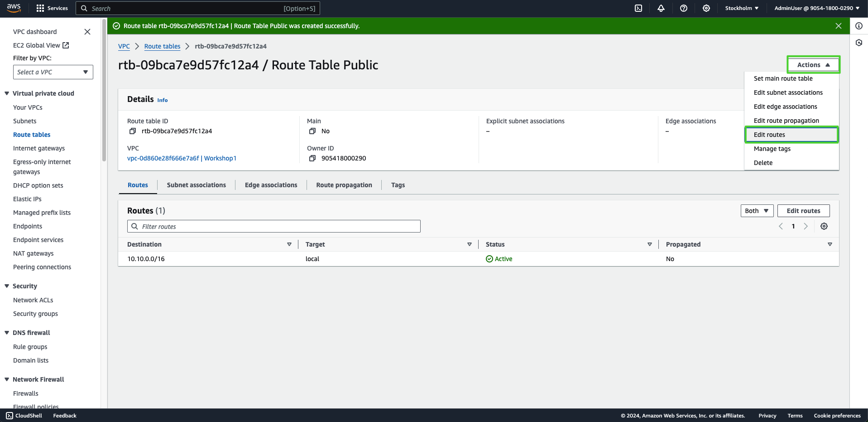Open the help question mark icon
The height and width of the screenshot is (422, 868).
684,8
